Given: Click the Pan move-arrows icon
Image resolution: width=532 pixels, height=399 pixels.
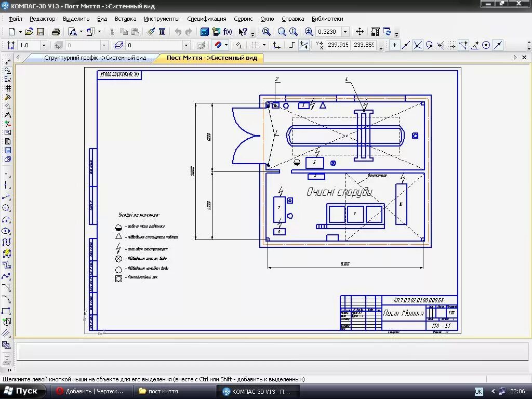Looking at the screenshot, I should 360,32.
